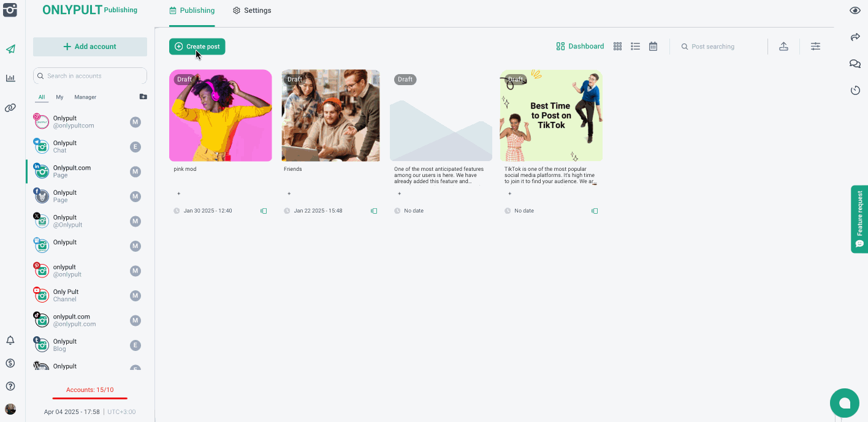Open the Best Time to Post thumbnail

click(551, 116)
